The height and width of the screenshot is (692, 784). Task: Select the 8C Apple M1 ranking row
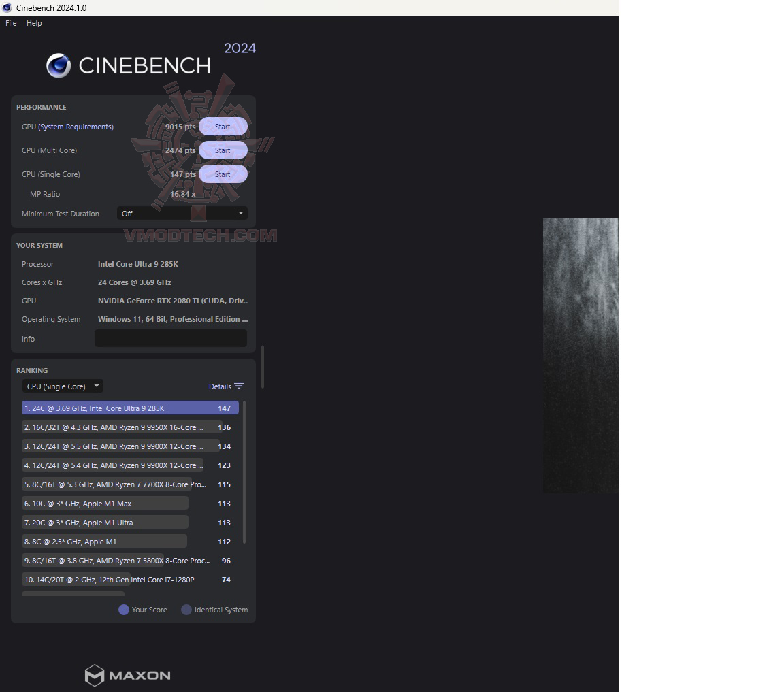coord(130,542)
